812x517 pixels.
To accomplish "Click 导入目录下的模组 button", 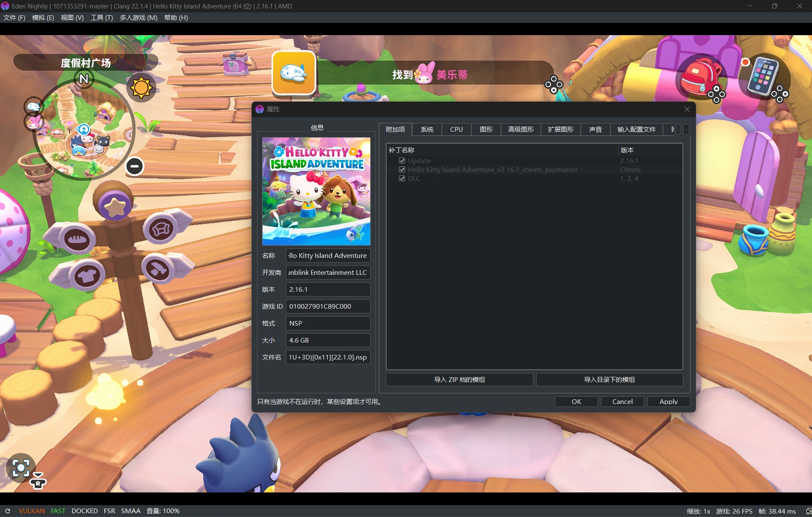I will pos(610,379).
